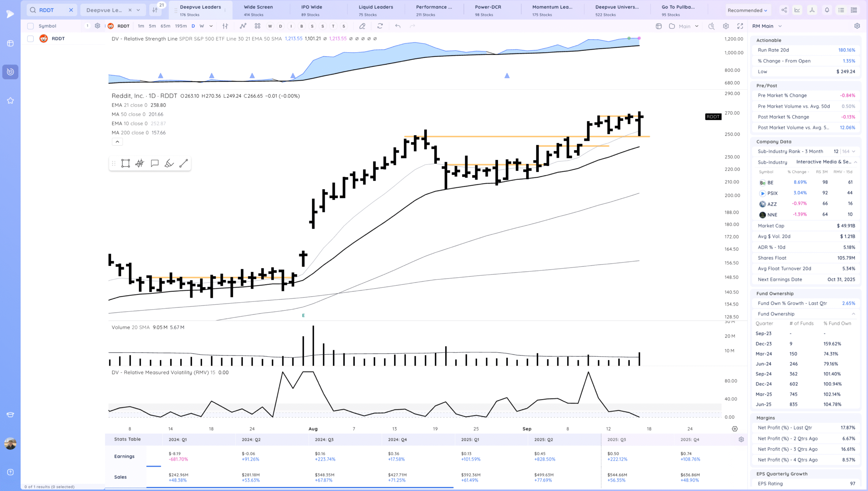Open the chart layout panel icon
The image size is (868, 491).
point(659,26)
